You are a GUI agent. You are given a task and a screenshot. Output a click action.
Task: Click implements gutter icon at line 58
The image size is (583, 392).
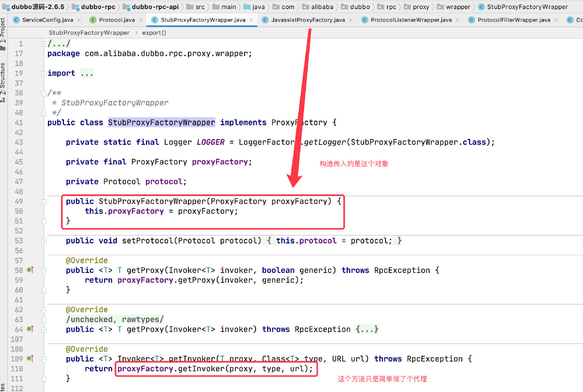coord(30,270)
